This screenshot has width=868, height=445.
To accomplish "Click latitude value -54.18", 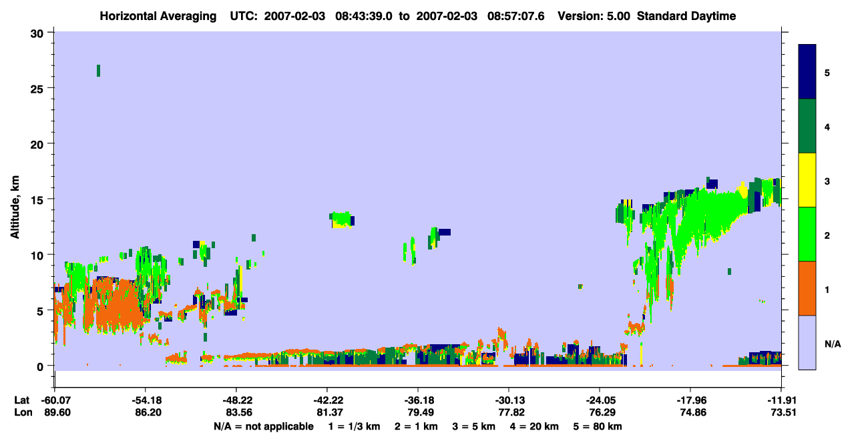I will [x=146, y=400].
